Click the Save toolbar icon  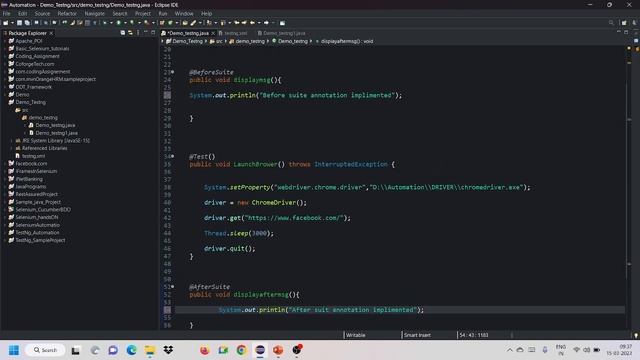(x=19, y=23)
